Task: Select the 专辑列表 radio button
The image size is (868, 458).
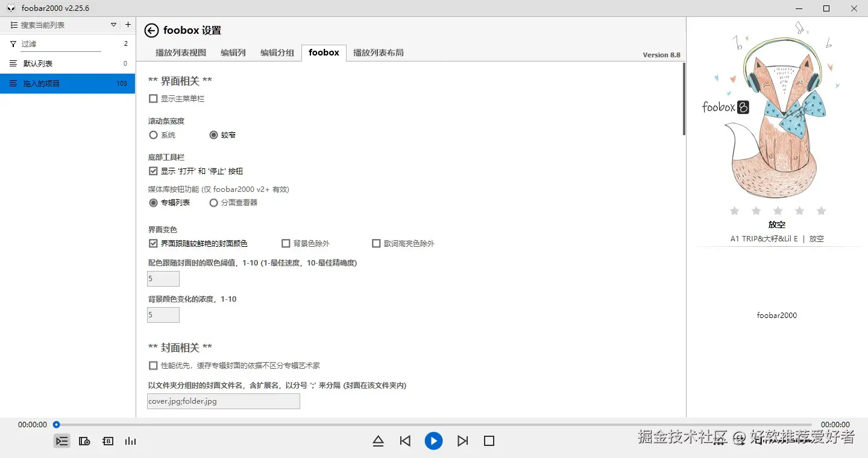Action: point(153,203)
